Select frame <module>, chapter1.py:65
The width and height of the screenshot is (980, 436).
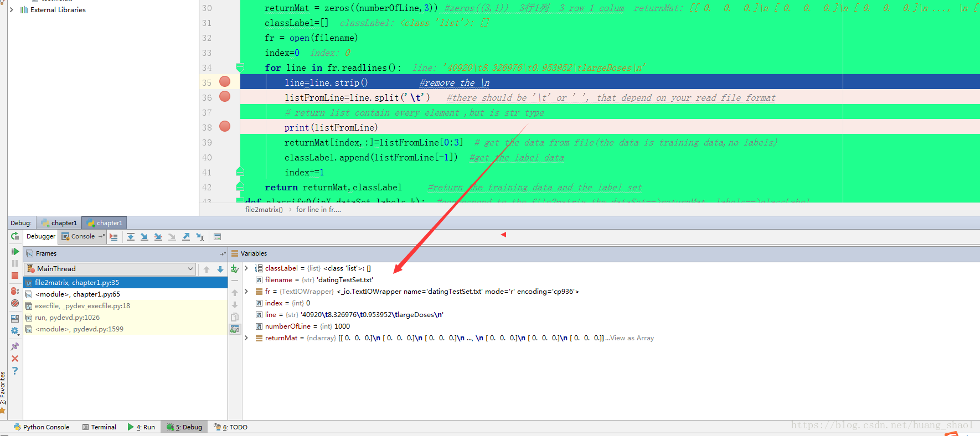pos(126,294)
